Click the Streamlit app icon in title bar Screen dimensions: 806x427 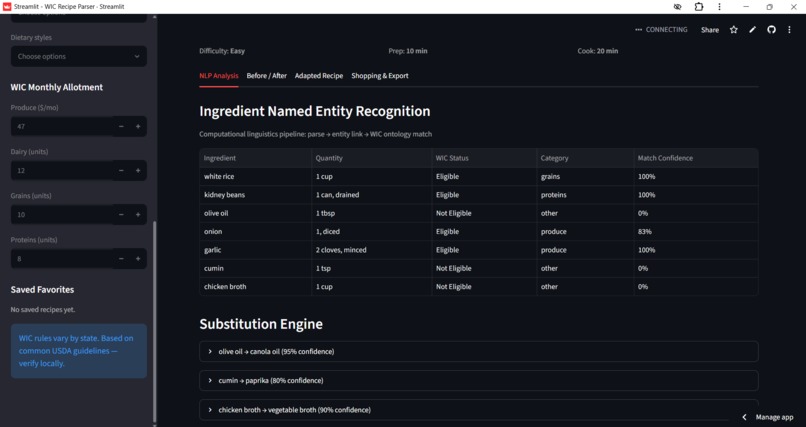(7, 7)
